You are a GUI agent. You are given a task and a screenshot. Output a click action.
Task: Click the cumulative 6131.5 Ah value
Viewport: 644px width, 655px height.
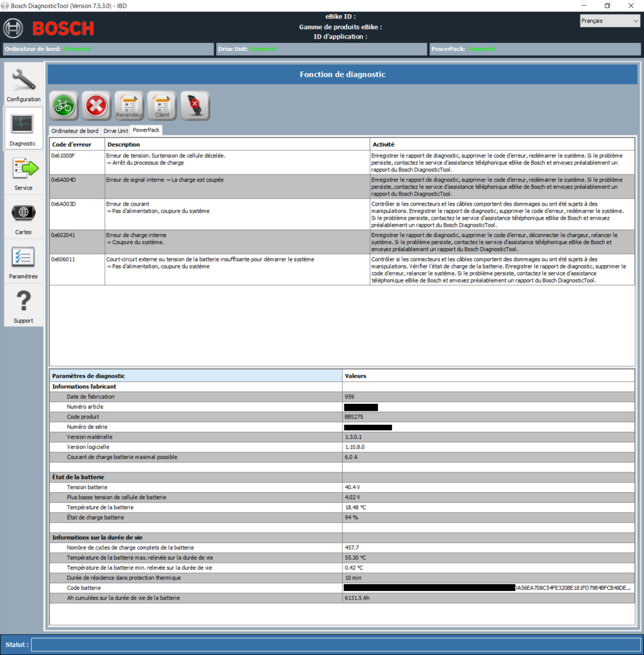pos(357,598)
